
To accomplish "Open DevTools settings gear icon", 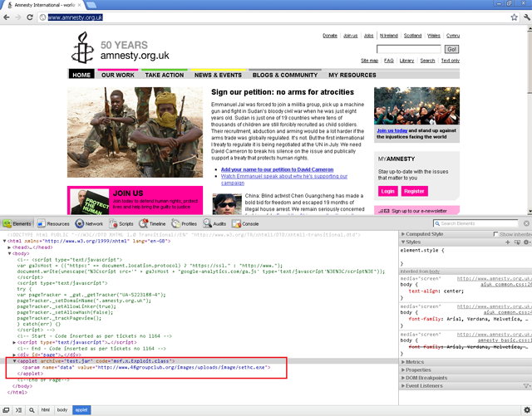I will (527, 410).
